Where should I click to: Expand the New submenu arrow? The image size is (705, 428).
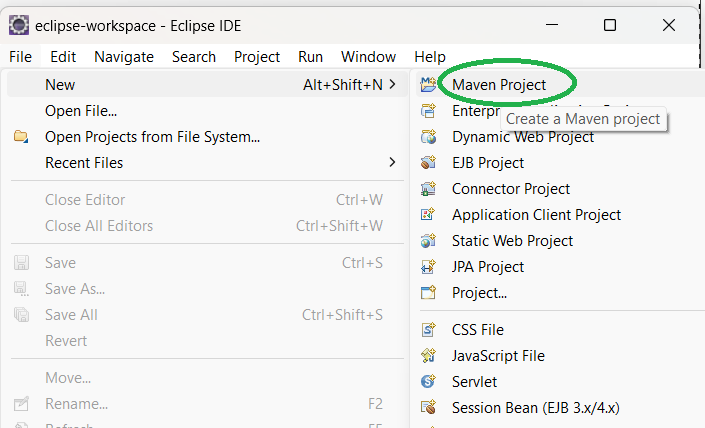point(392,85)
